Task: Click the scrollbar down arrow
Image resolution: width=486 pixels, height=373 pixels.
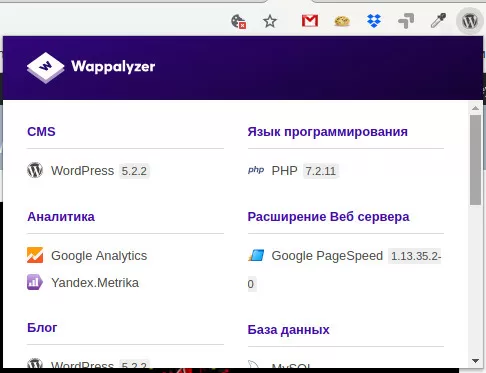Action: click(x=476, y=361)
